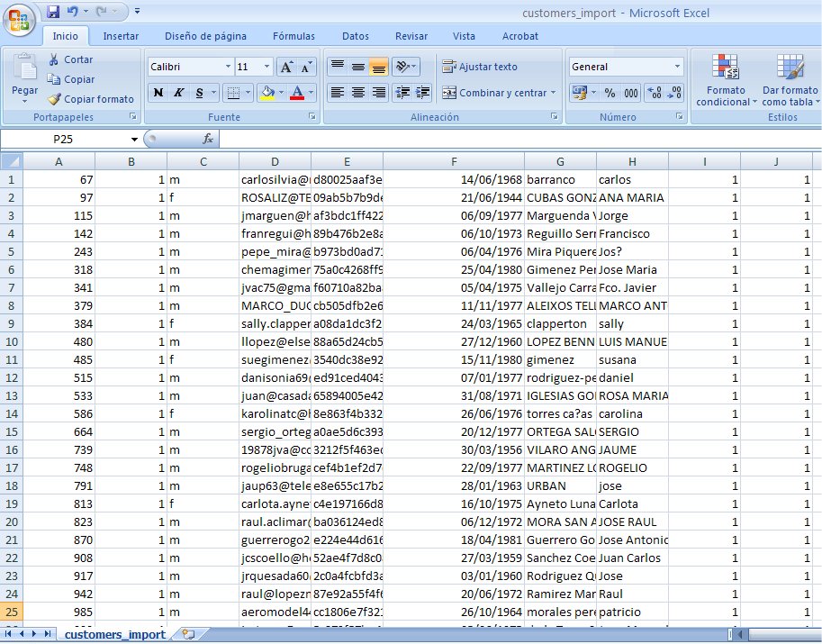Decrease cell indent
The height and width of the screenshot is (644, 822).
402,93
